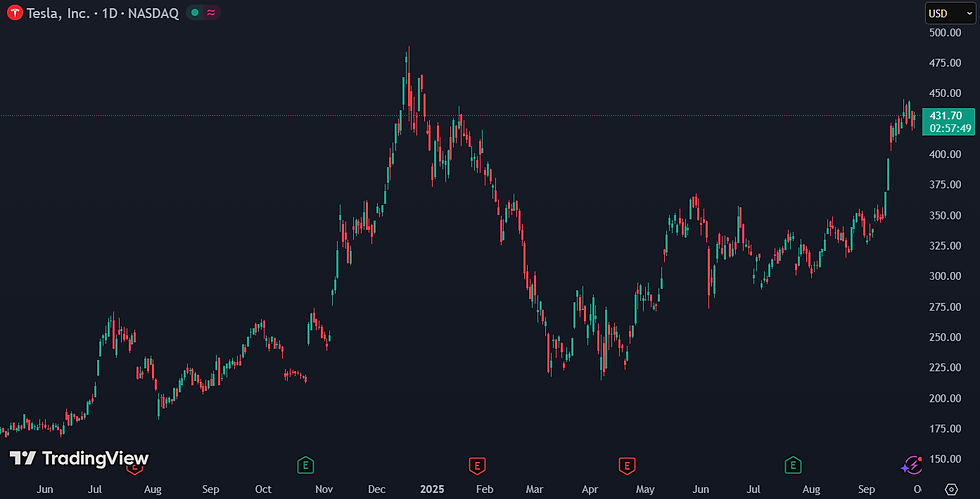This screenshot has width=980, height=499.
Task: Click the pink approximate-data indicator icon
Action: tap(211, 13)
